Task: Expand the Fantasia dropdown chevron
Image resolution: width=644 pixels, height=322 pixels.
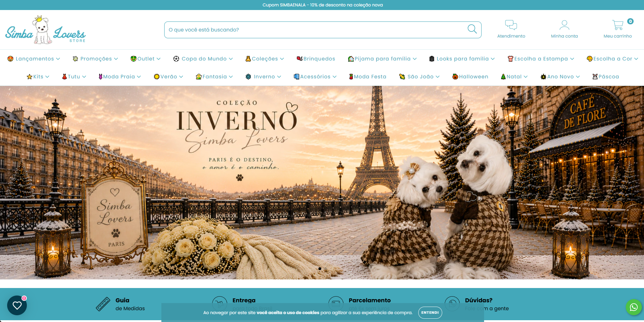Action: 231,77
